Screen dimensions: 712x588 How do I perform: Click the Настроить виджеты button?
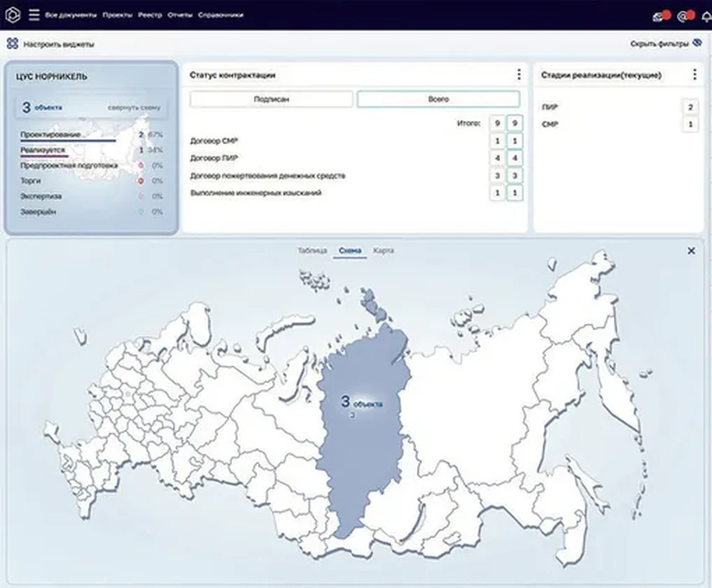point(58,44)
